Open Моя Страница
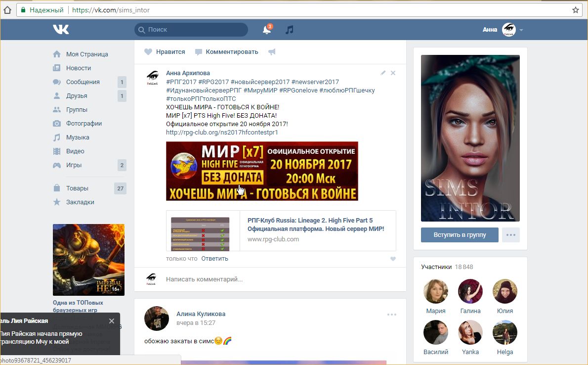 click(87, 54)
